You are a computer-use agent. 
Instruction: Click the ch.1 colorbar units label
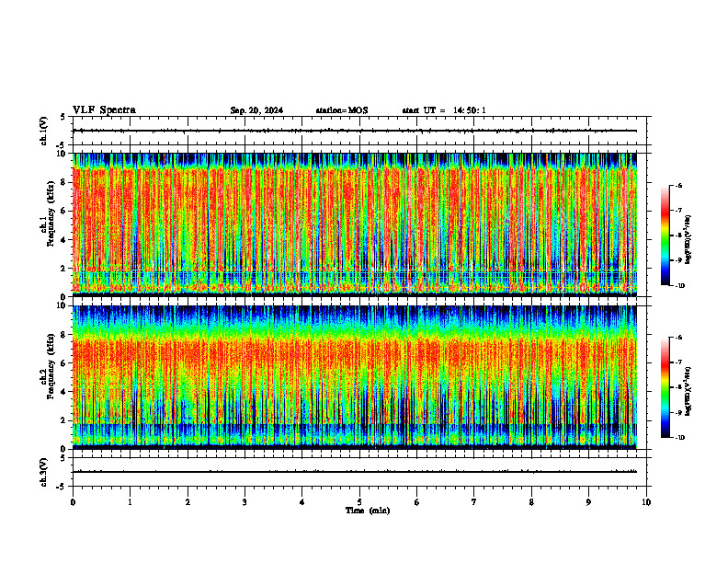[x=688, y=240]
